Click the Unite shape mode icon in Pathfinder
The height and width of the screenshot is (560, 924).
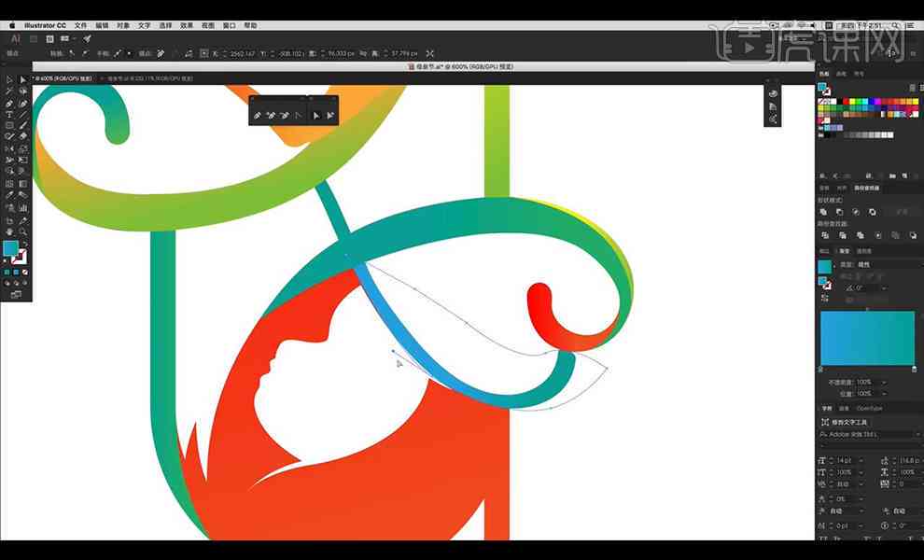pyautogui.click(x=824, y=212)
